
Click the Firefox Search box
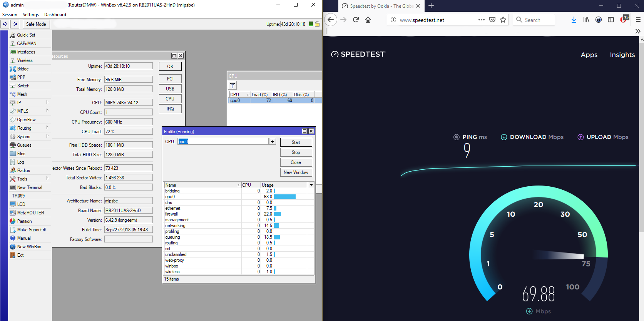534,20
